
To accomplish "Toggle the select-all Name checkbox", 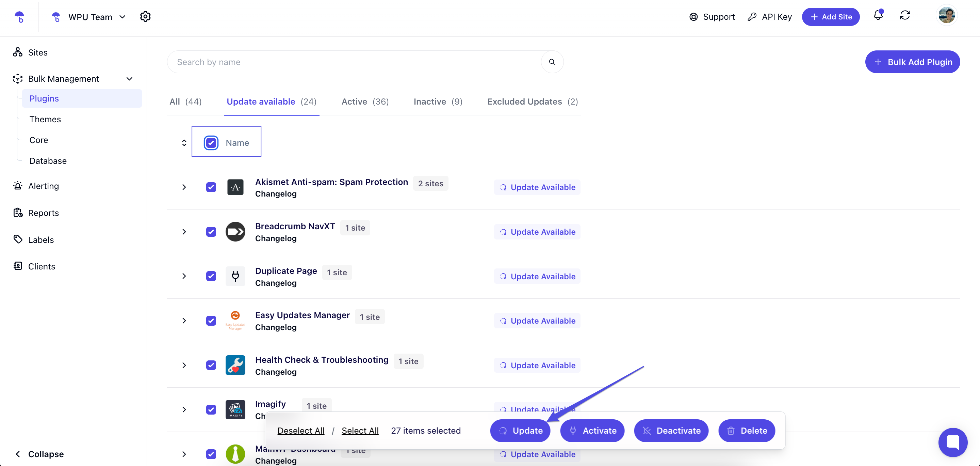I will [211, 143].
